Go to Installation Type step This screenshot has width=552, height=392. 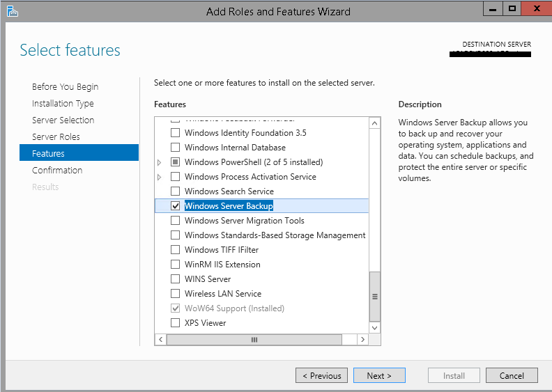63,103
